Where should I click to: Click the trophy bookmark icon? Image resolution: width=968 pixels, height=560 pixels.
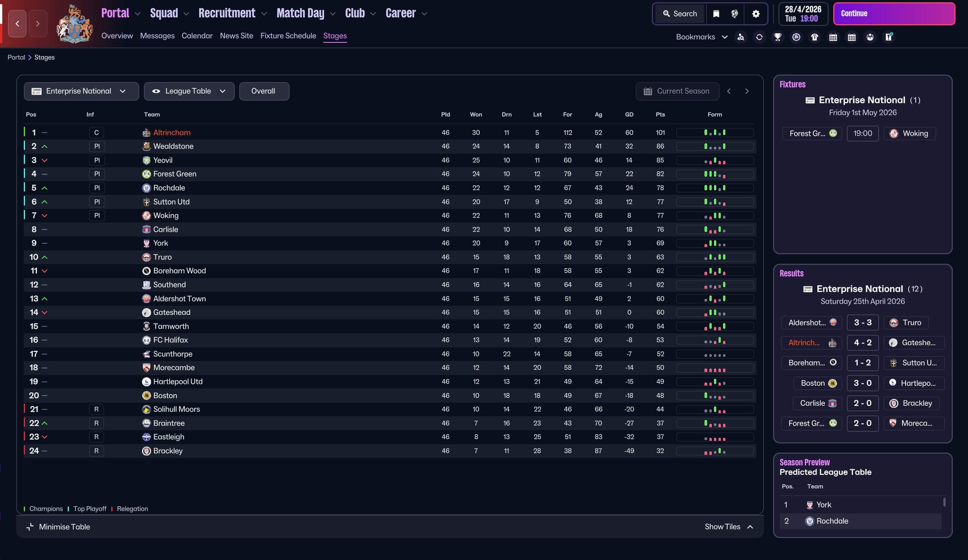click(778, 37)
